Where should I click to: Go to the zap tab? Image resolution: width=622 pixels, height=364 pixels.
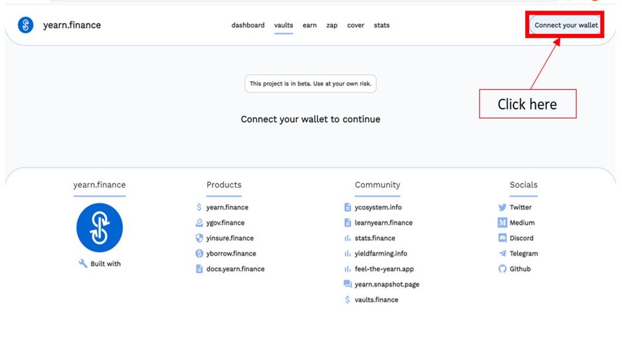click(332, 25)
